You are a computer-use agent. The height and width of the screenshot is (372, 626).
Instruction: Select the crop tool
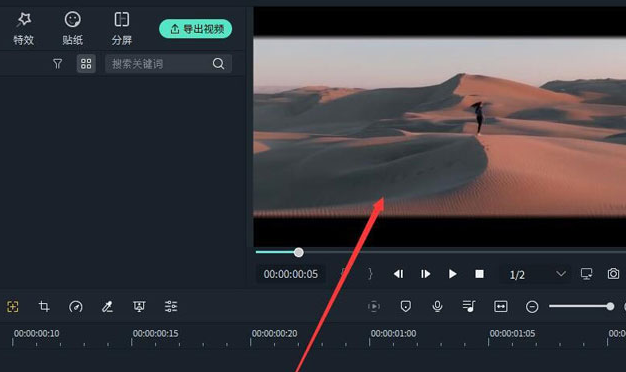pos(44,307)
